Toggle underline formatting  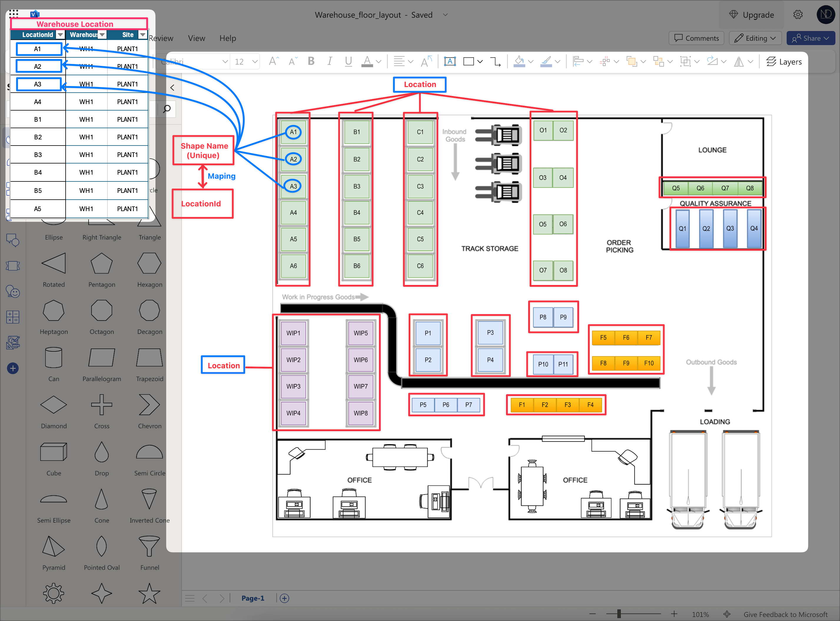[348, 61]
